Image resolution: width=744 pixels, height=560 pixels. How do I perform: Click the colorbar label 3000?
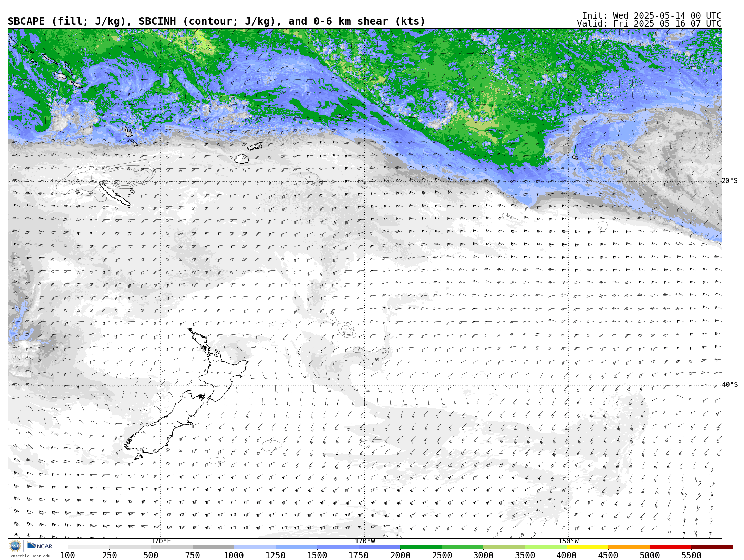483,555
